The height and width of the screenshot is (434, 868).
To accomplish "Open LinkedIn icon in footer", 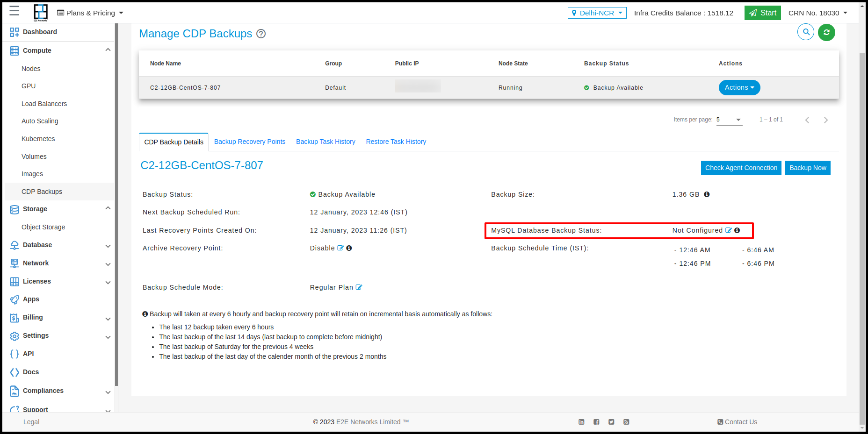I will 581,422.
